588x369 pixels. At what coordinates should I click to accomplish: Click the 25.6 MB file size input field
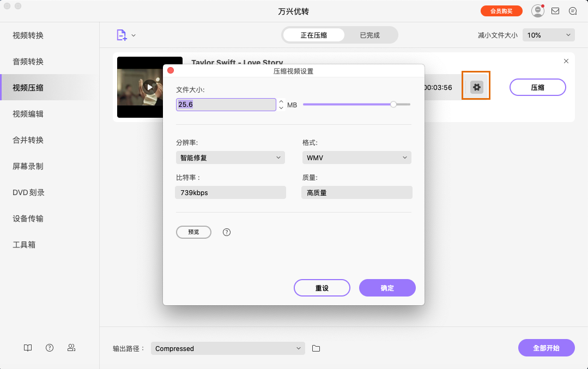coord(226,104)
